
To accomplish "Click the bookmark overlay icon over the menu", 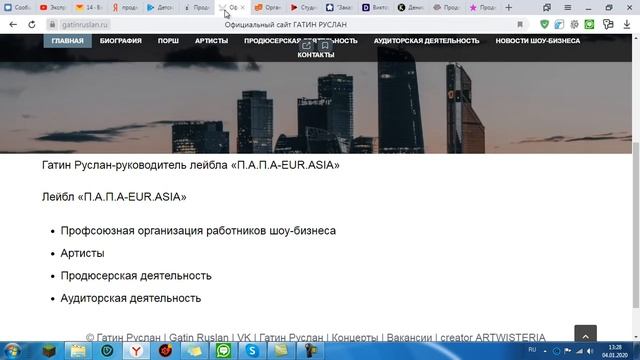I will tap(325, 45).
